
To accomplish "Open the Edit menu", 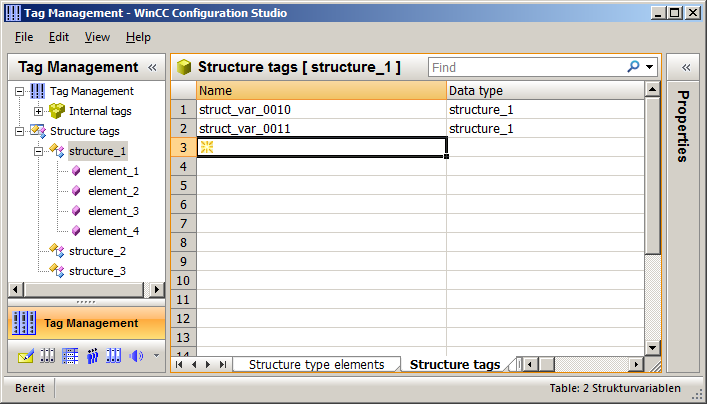I will [x=59, y=37].
